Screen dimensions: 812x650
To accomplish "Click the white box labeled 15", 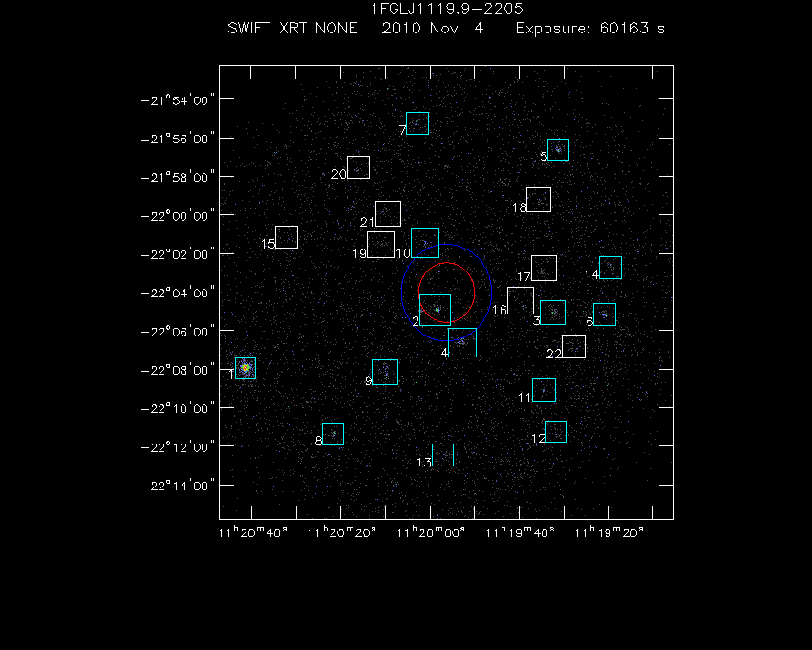I will tap(287, 237).
